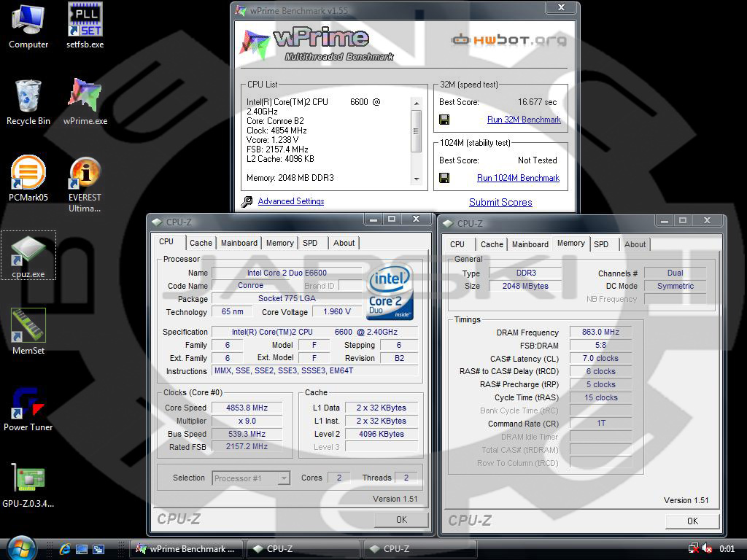
Task: Click the Multiplier value x 9.0
Action: [x=247, y=421]
